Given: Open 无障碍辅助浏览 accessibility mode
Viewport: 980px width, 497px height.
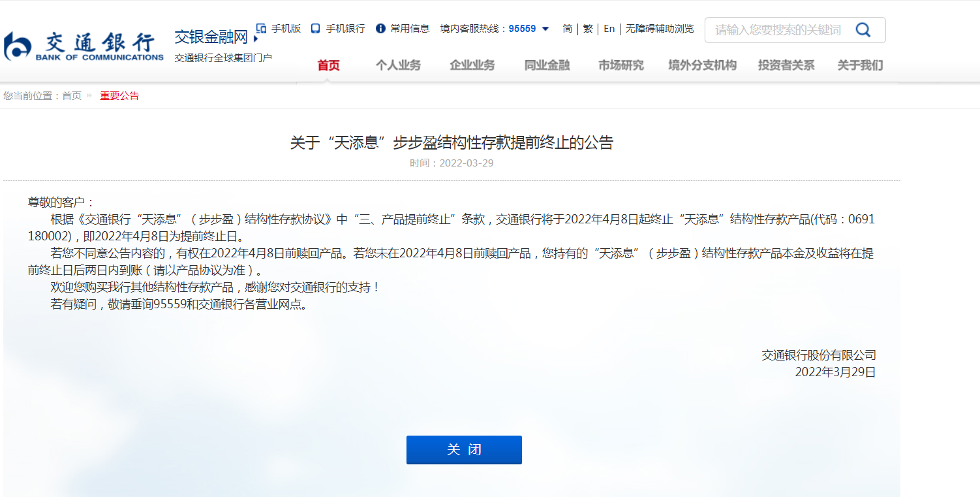Looking at the screenshot, I should (660, 29).
